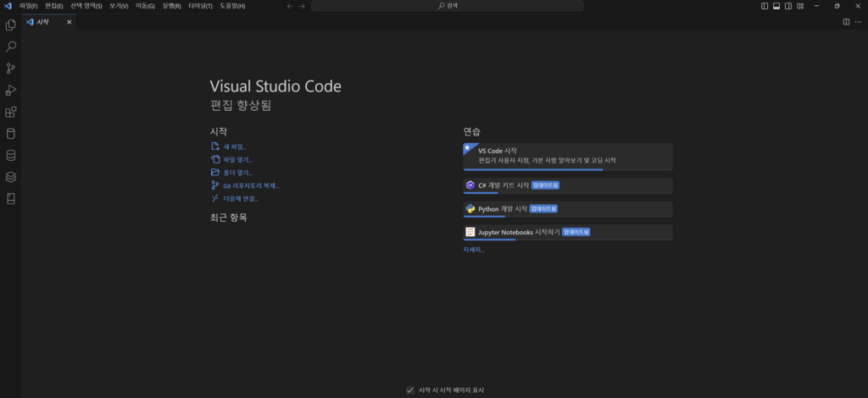Click the remote icon beside 다음에 연결
Screen dimensions: 868x398
216,198
